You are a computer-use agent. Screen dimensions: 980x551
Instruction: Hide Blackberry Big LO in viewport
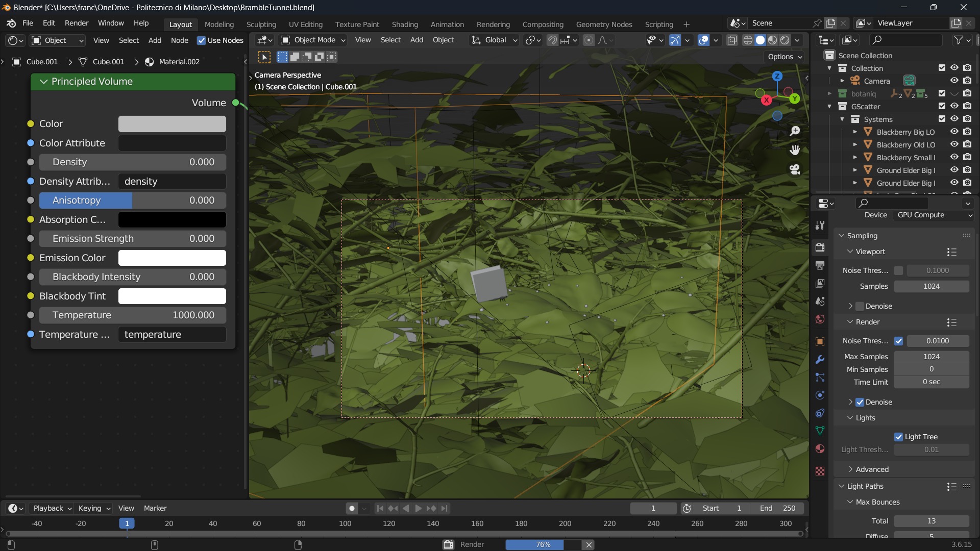(x=954, y=132)
